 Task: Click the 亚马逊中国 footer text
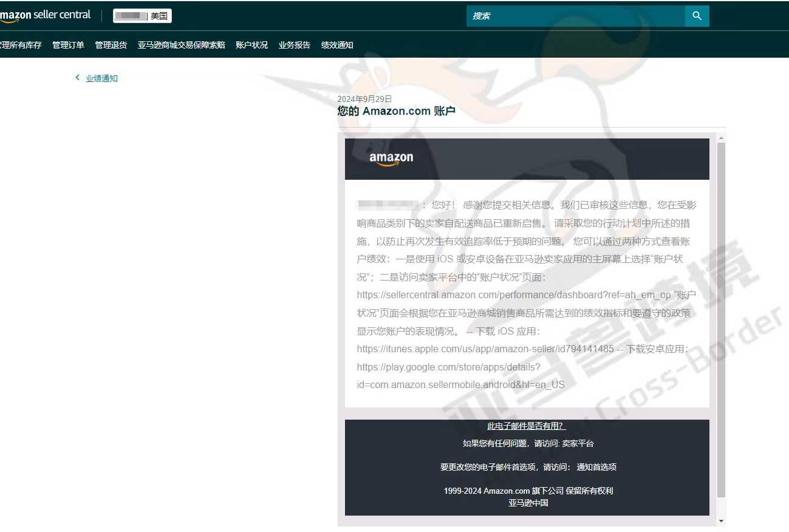tap(528, 503)
